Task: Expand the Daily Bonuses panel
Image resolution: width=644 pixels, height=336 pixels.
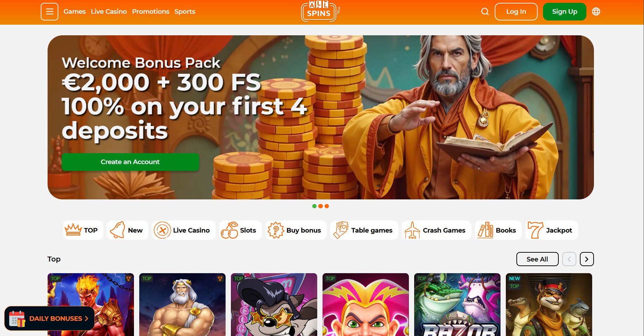Action: (49, 318)
